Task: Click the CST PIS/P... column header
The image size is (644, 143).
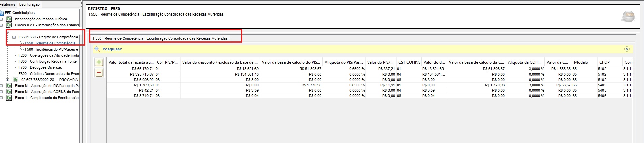Action: [167, 62]
